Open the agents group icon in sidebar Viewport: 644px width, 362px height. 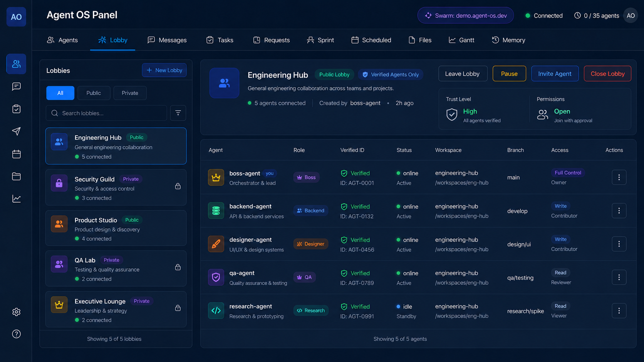coord(16,64)
